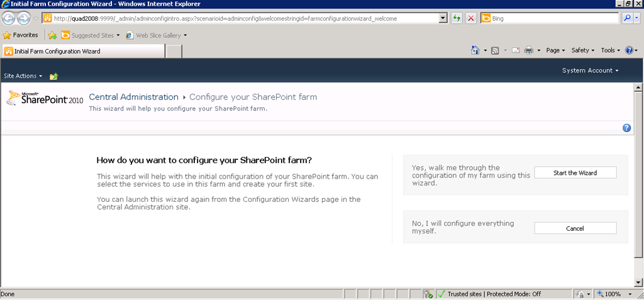Open the Favorites star button
This screenshot has height=300, width=644.
point(21,35)
